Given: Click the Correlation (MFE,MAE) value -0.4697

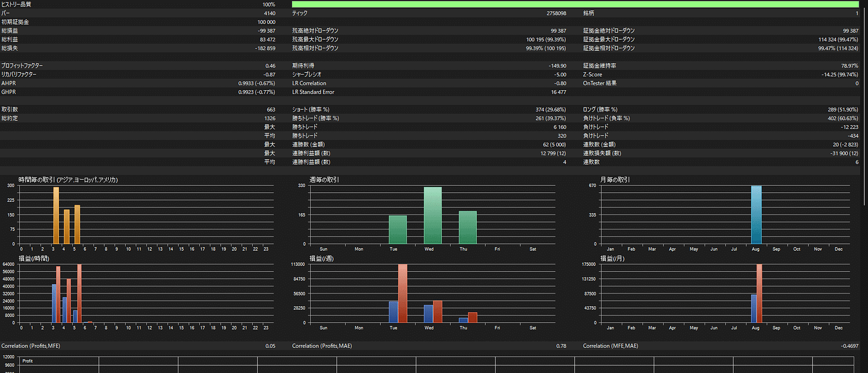Looking at the screenshot, I should 851,346.
